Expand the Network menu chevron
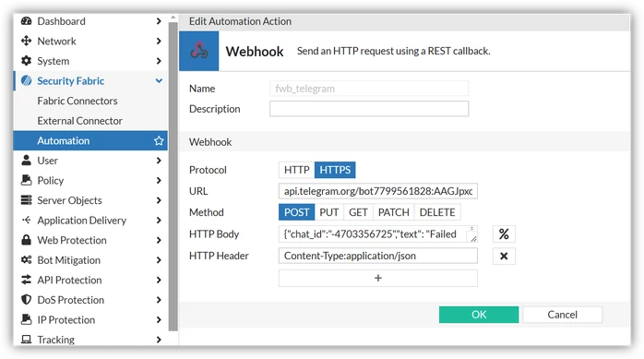 159,41
